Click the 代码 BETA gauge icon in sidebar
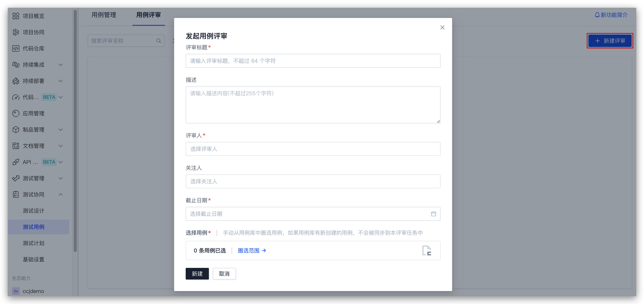644x304 pixels. (16, 97)
